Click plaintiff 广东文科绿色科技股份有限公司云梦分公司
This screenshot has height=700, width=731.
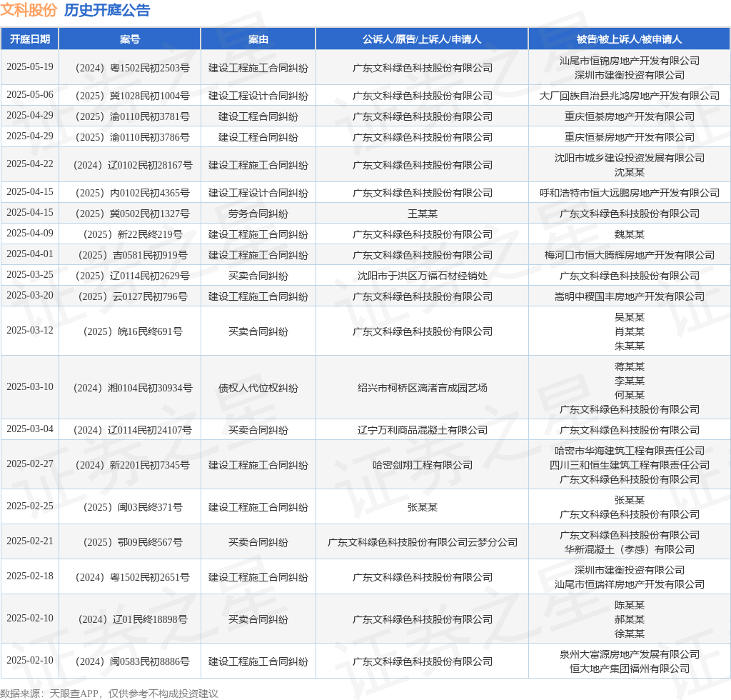[423, 542]
